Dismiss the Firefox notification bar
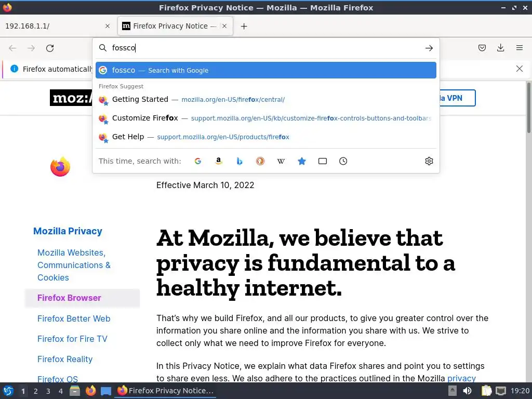 click(519, 69)
